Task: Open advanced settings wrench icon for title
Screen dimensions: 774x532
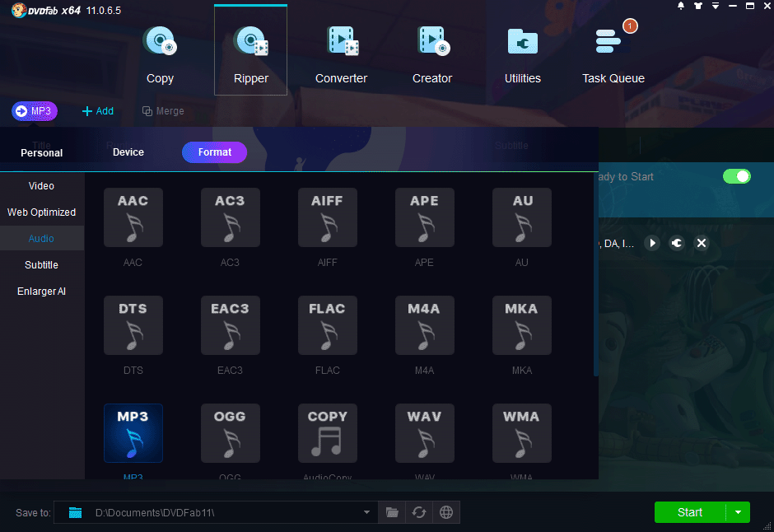Action: pos(677,243)
